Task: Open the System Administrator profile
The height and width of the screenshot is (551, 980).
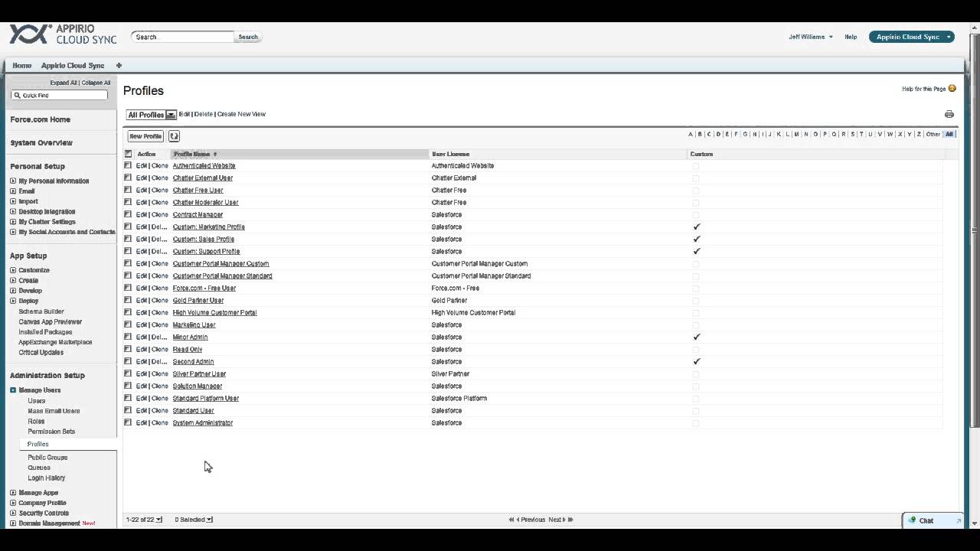Action: click(203, 422)
